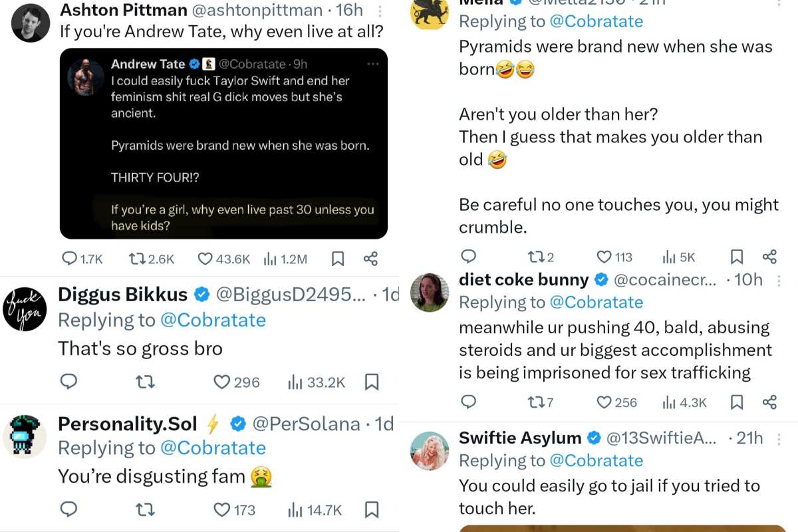Reply to Ashton Pittman's tweet
798x532 pixels.
pos(70,259)
